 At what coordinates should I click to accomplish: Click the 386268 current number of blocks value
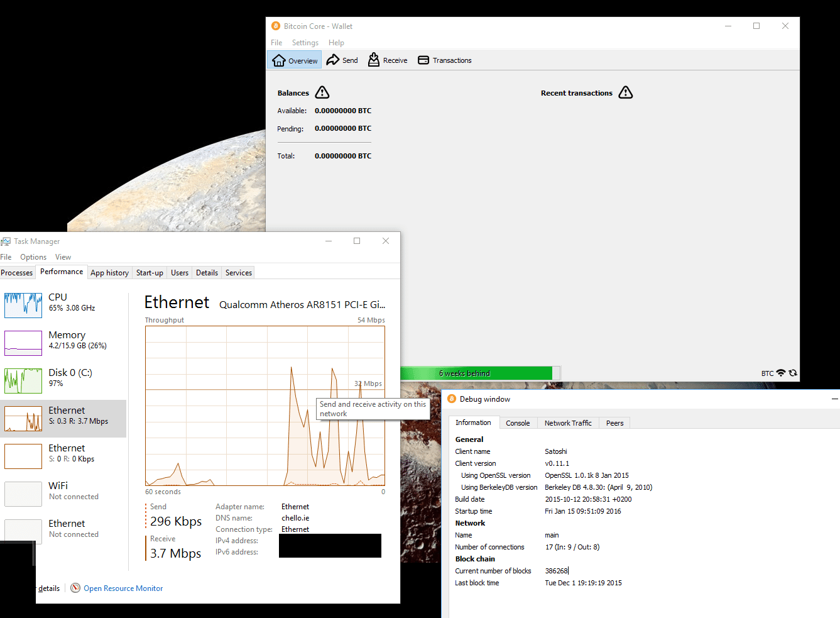556,571
